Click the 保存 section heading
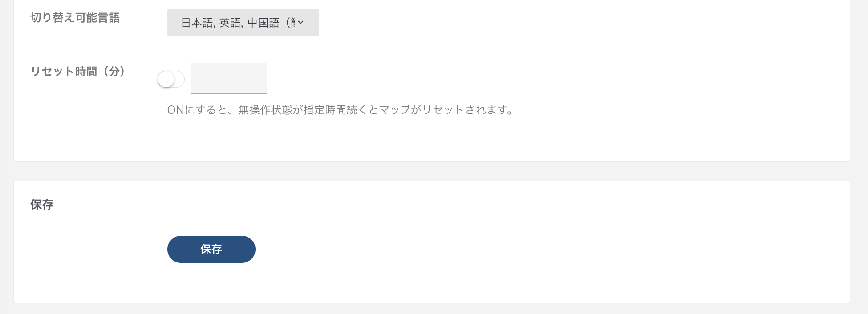The image size is (868, 314). 42,205
